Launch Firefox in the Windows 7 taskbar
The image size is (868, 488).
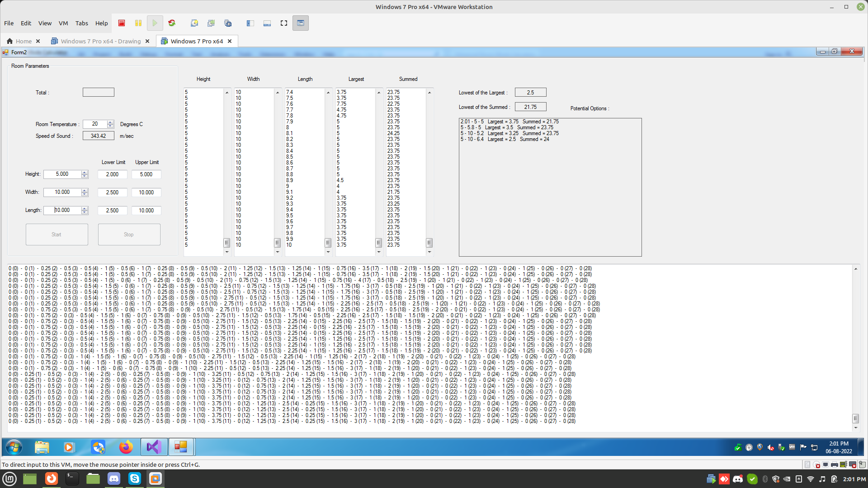(x=126, y=447)
